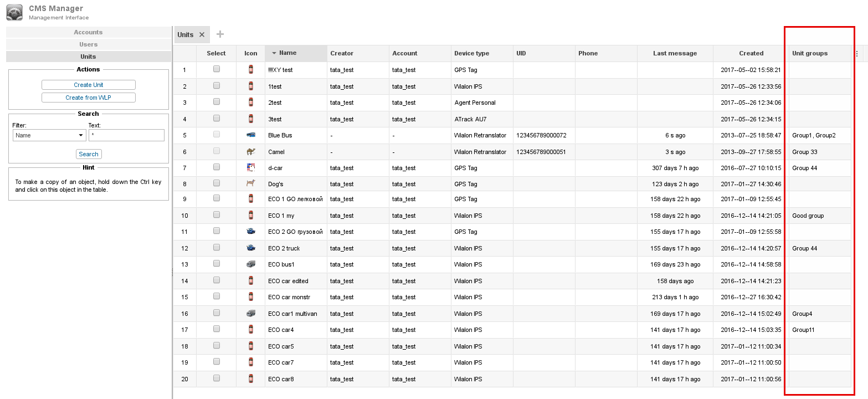Click the Dog's unit icon

pos(250,184)
